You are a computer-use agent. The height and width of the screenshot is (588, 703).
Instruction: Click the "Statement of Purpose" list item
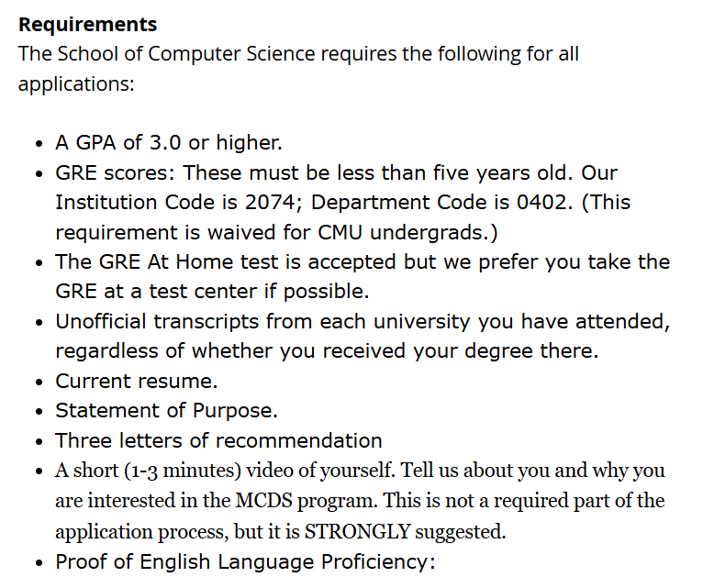point(167,411)
